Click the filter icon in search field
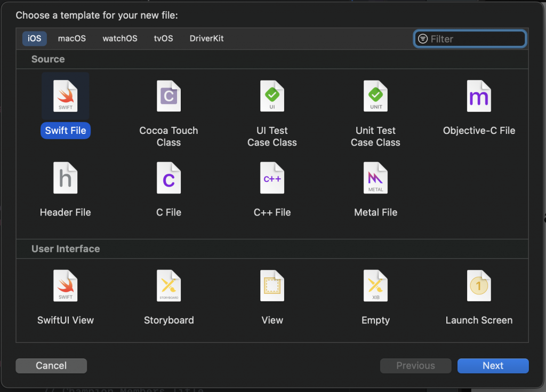This screenshot has width=546, height=392. pyautogui.click(x=423, y=39)
